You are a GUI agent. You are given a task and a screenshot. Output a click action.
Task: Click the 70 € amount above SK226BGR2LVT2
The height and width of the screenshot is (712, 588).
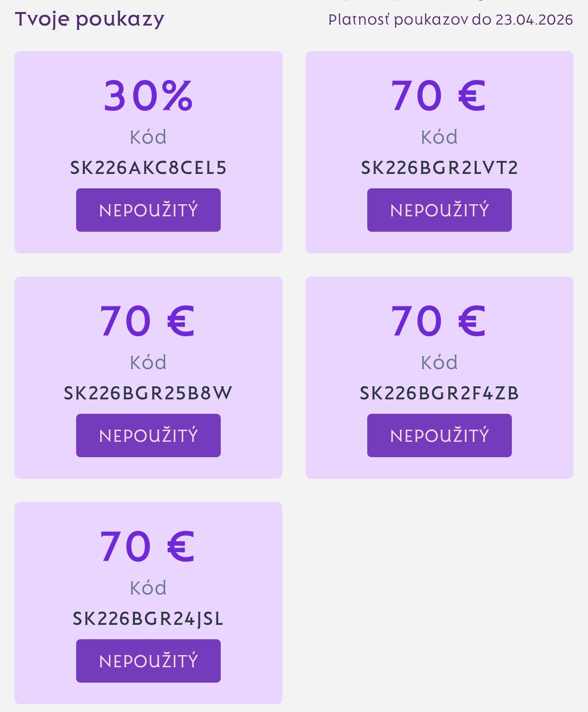tap(438, 96)
